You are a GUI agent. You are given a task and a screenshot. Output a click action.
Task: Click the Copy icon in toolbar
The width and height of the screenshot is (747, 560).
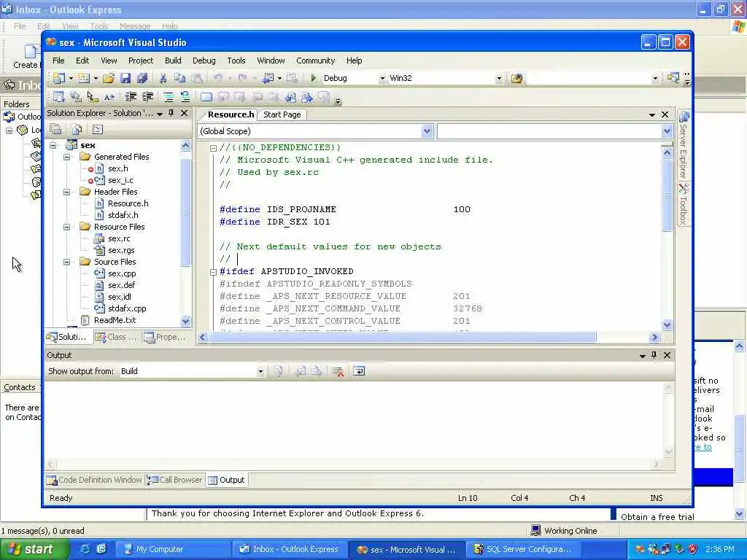pos(179,78)
